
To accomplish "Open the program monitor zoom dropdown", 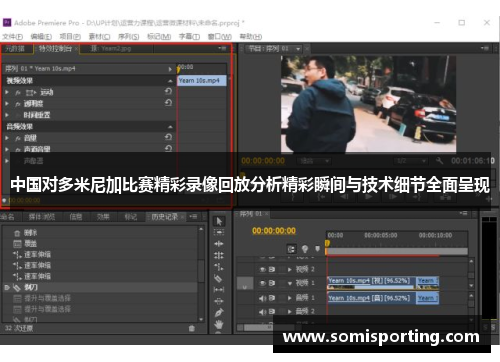I will coord(314,161).
